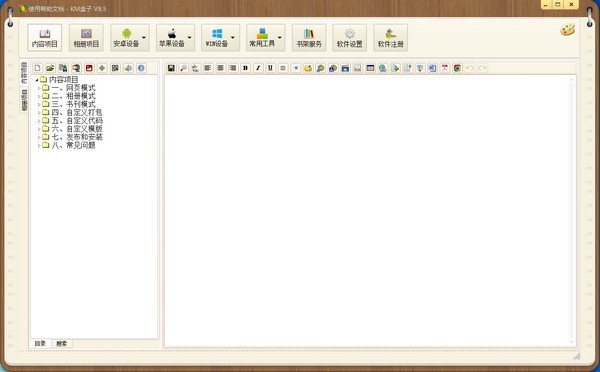
Task: Click the paint format icon beside the magnifier
Action: pyautogui.click(x=196, y=68)
